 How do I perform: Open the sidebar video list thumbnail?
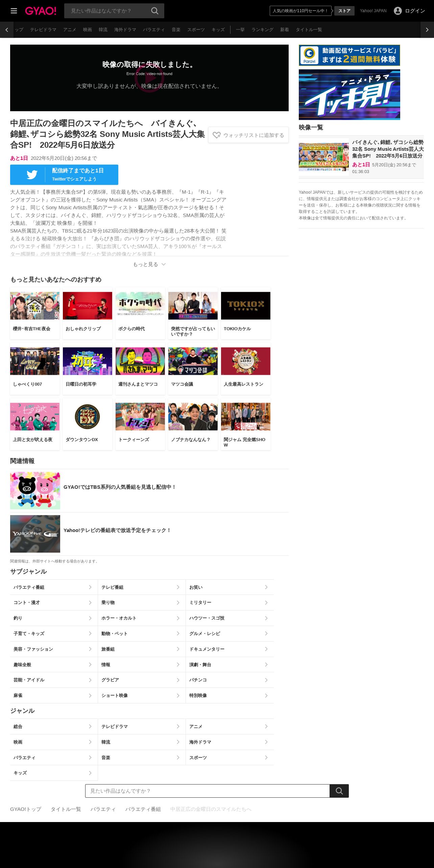pyautogui.click(x=324, y=157)
